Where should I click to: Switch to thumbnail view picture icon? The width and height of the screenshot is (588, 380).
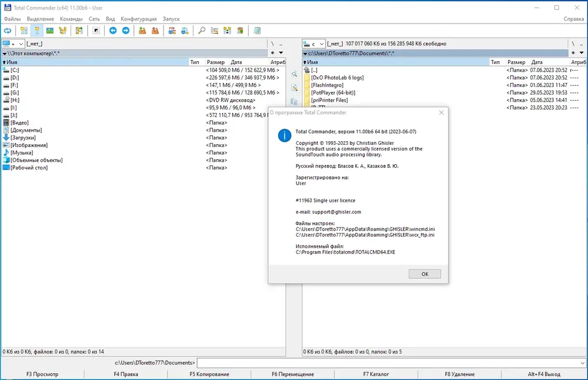tap(50, 31)
